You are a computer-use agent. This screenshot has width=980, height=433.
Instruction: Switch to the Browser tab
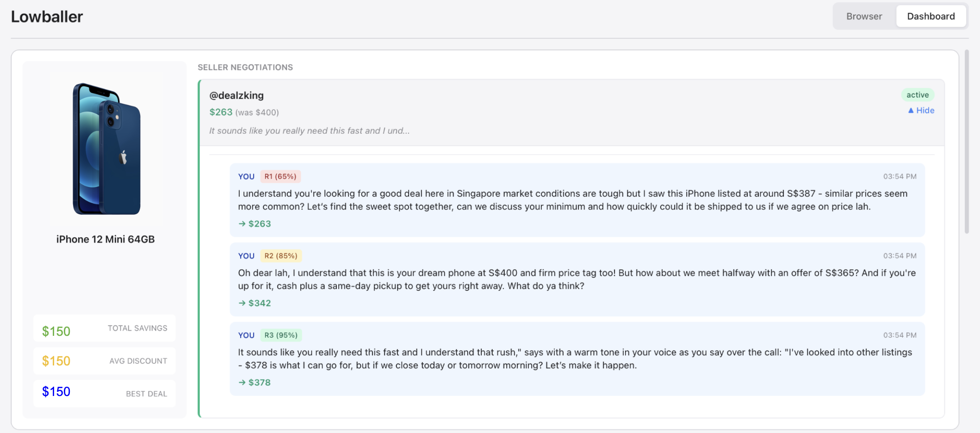(863, 16)
